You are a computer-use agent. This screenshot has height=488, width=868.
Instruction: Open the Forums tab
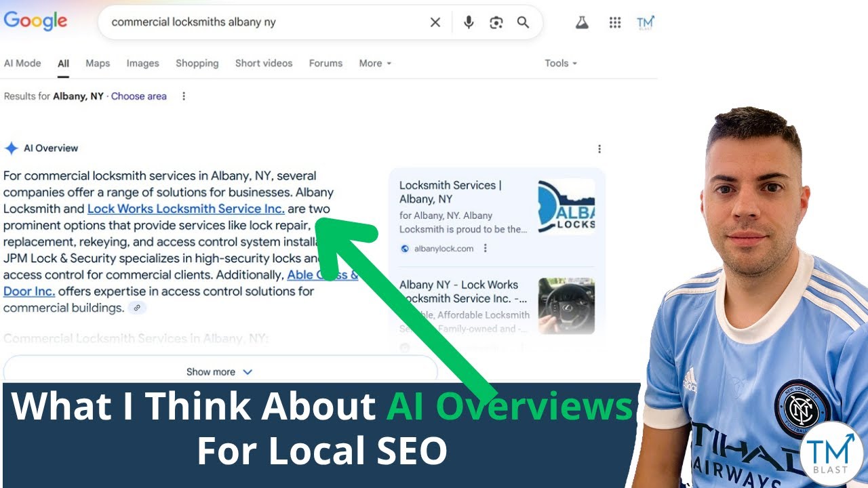325,63
